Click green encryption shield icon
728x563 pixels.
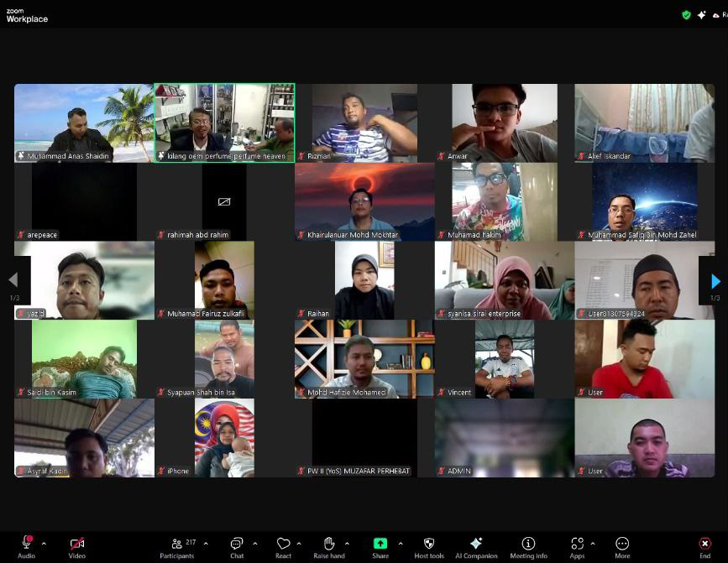686,15
